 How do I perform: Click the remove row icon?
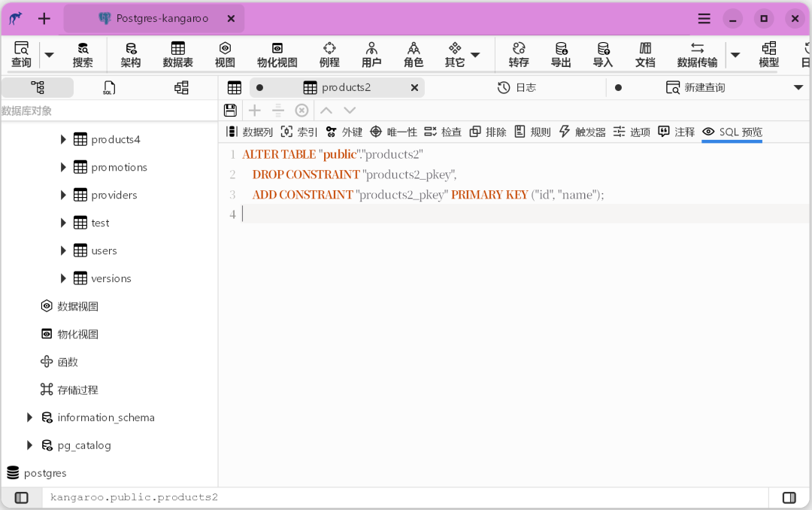pyautogui.click(x=278, y=110)
